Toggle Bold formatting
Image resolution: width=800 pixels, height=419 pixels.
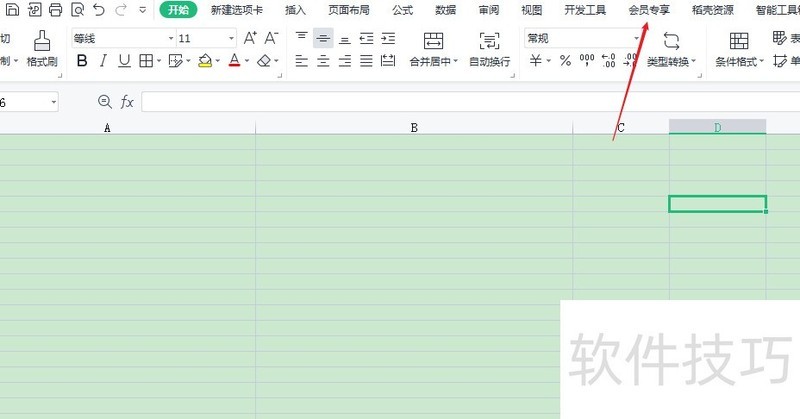click(82, 61)
